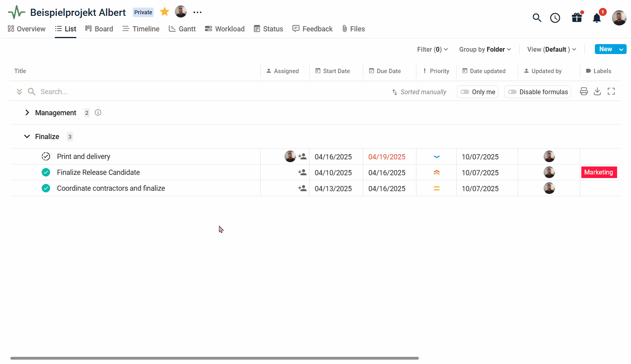
Task: Click the print icon
Action: point(584,92)
